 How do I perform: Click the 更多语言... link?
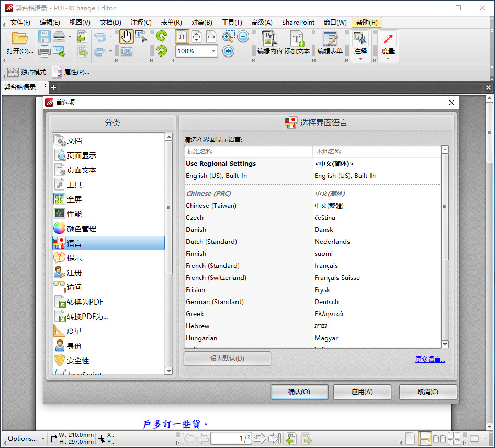pyautogui.click(x=430, y=359)
